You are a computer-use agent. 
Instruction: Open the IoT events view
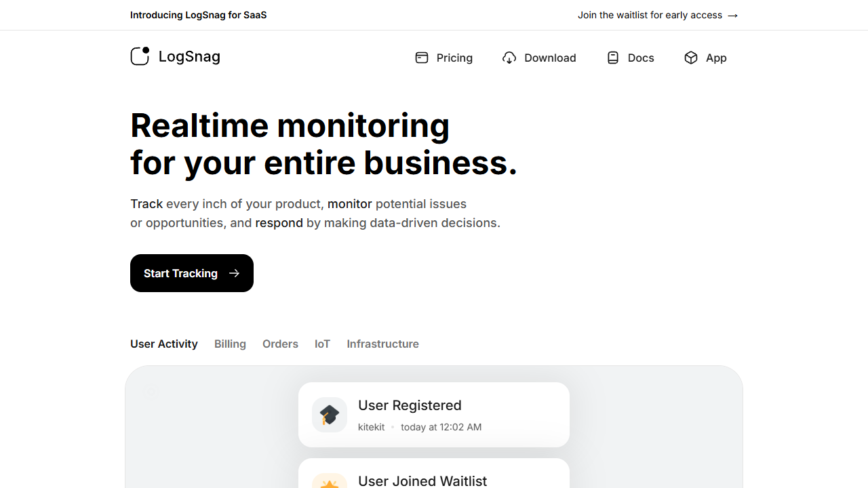(x=322, y=344)
